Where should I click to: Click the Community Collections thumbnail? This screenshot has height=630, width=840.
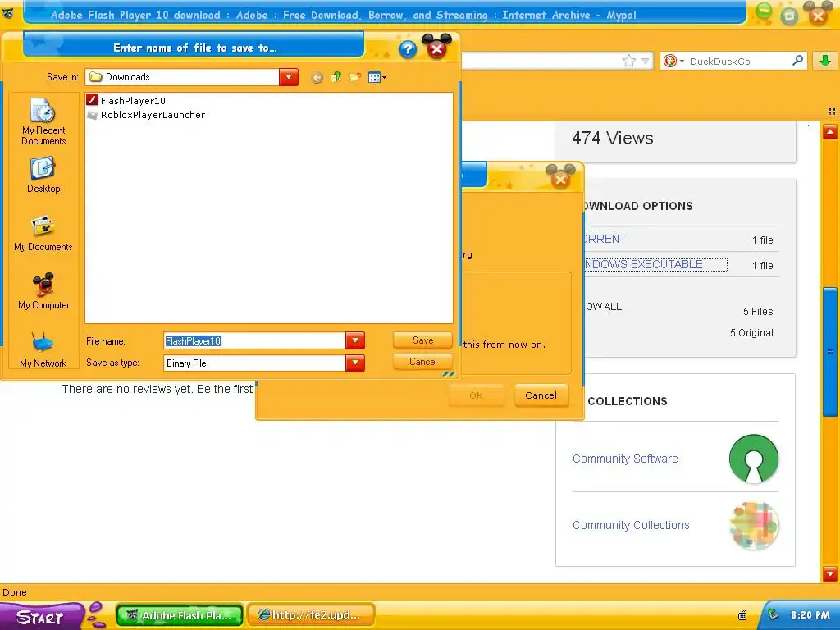754,526
